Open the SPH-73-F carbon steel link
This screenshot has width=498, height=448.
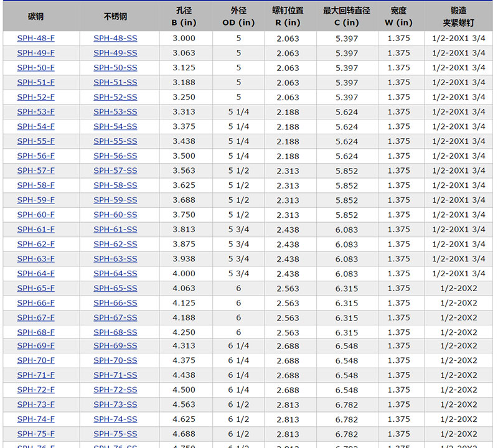[35, 404]
